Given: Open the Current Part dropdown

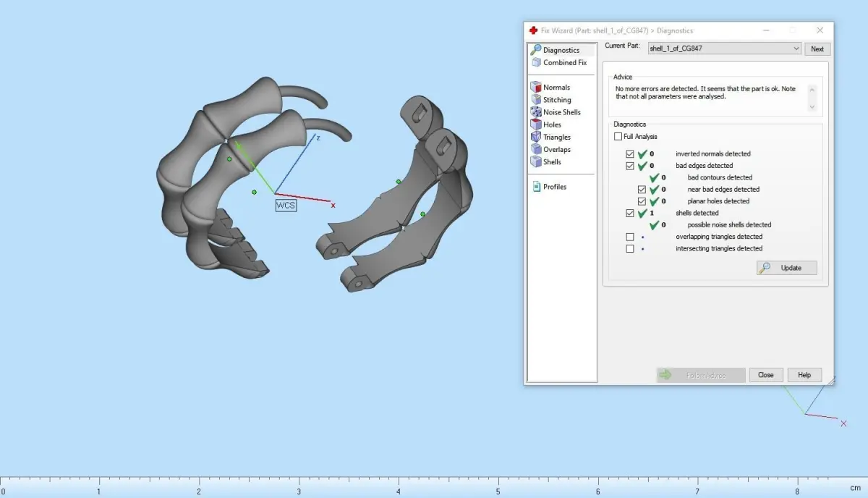Looking at the screenshot, I should pyautogui.click(x=724, y=48).
